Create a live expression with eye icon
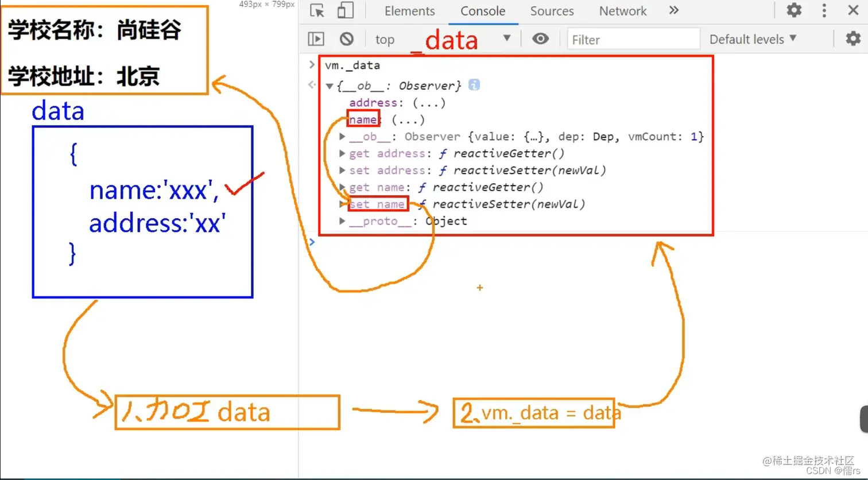The width and height of the screenshot is (868, 480). tap(540, 38)
